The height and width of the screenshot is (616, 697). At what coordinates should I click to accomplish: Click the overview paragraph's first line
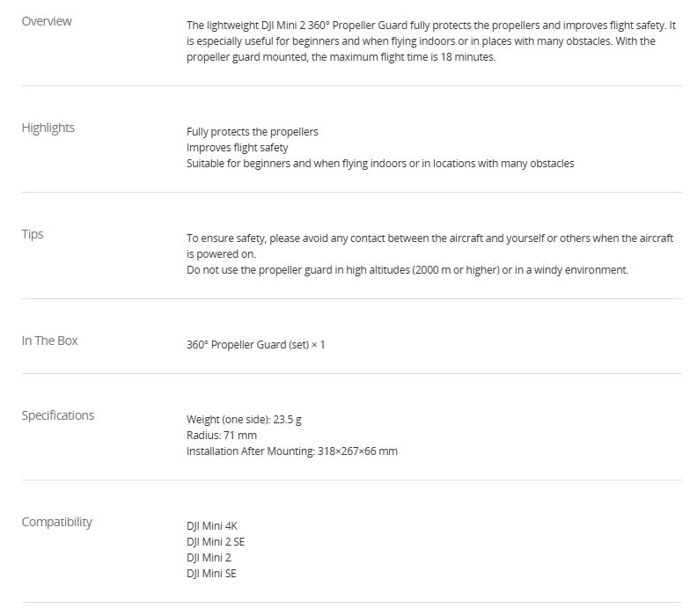(x=430, y=26)
